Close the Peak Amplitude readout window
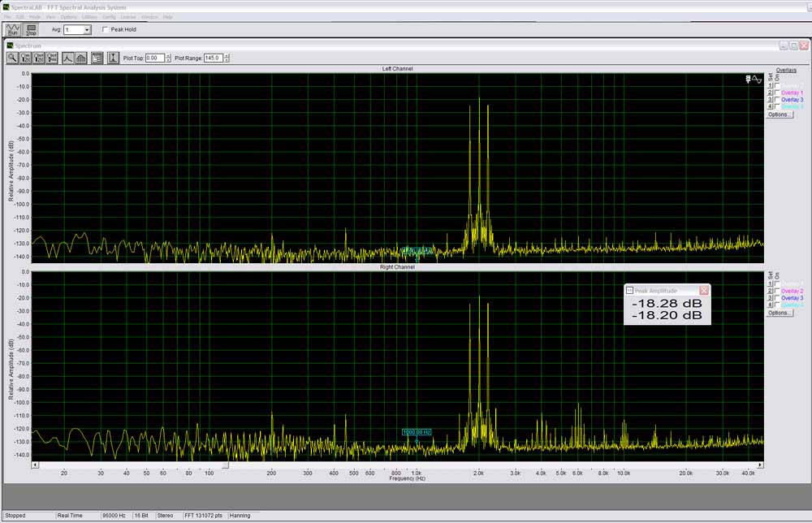This screenshot has height=523, width=812. click(x=704, y=291)
